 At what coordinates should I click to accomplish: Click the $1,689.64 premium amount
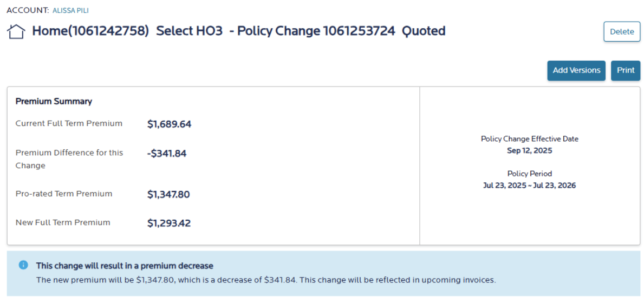(169, 124)
